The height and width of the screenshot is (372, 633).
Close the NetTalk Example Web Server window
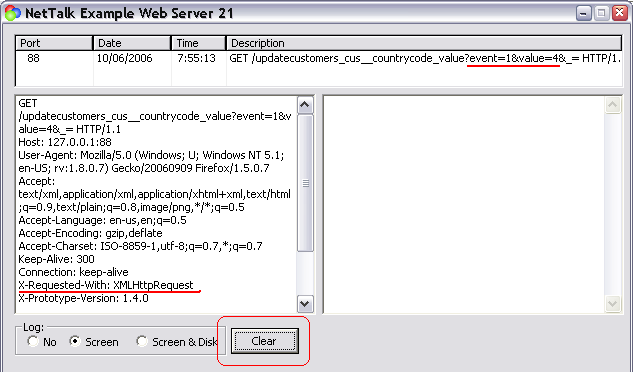(619, 13)
